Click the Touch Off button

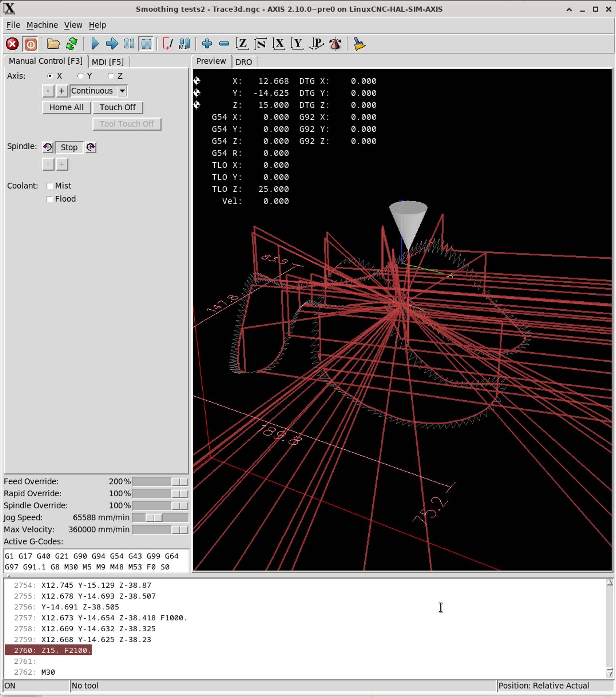118,107
